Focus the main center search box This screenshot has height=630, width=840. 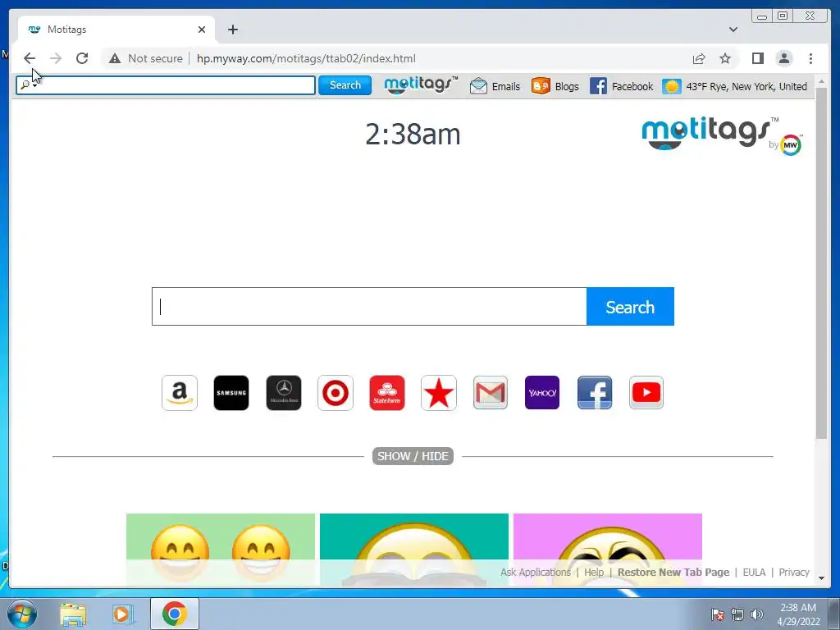(369, 307)
